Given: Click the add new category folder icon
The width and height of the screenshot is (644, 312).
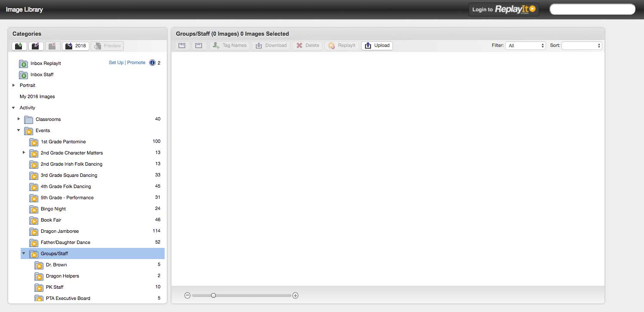Looking at the screenshot, I should pyautogui.click(x=20, y=46).
